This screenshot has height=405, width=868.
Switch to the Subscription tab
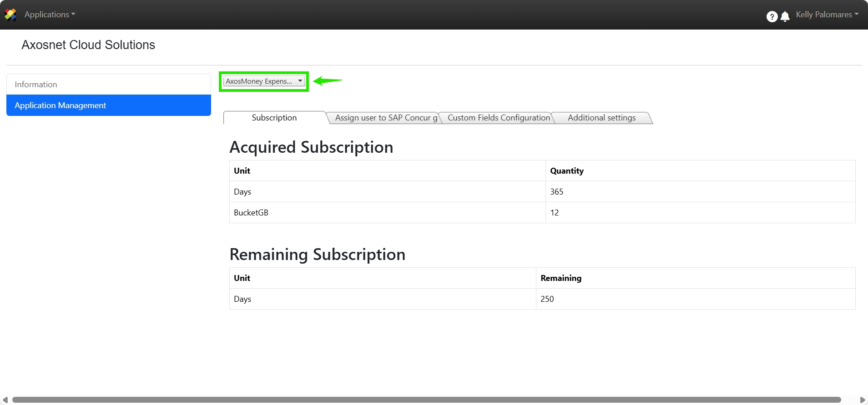coord(274,118)
